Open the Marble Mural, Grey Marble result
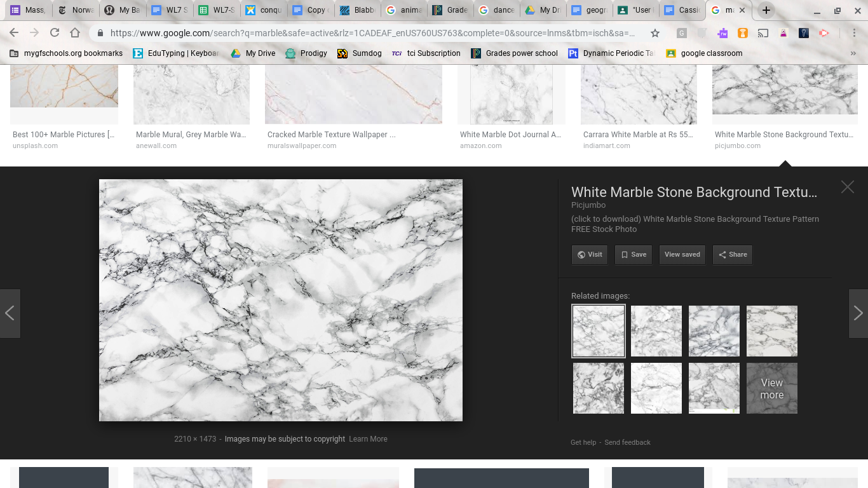The width and height of the screenshot is (868, 488). coord(191,135)
